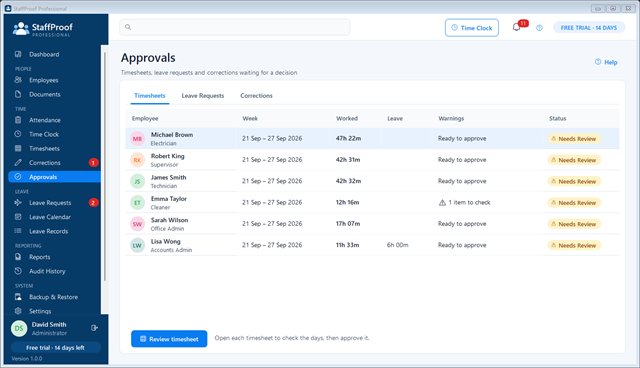Click Sarah Wilson's name text
Image resolution: width=640 pixels, height=368 pixels.
tap(169, 220)
